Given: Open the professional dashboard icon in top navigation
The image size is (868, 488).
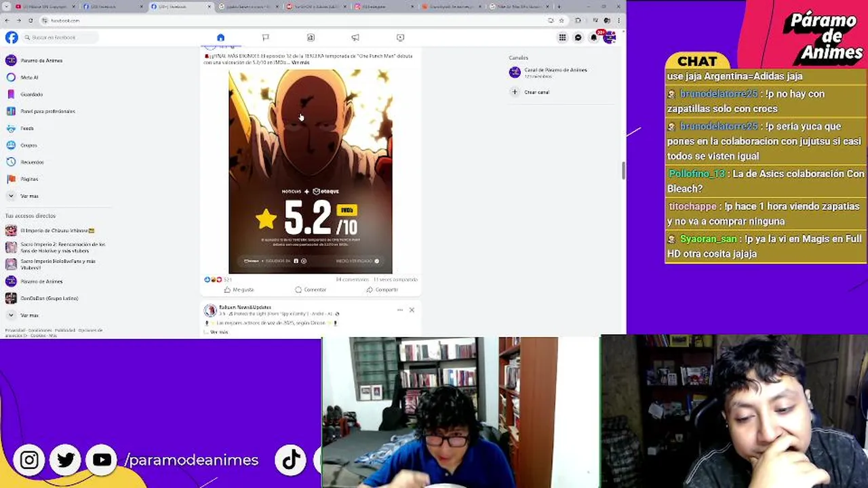Looking at the screenshot, I should (311, 37).
